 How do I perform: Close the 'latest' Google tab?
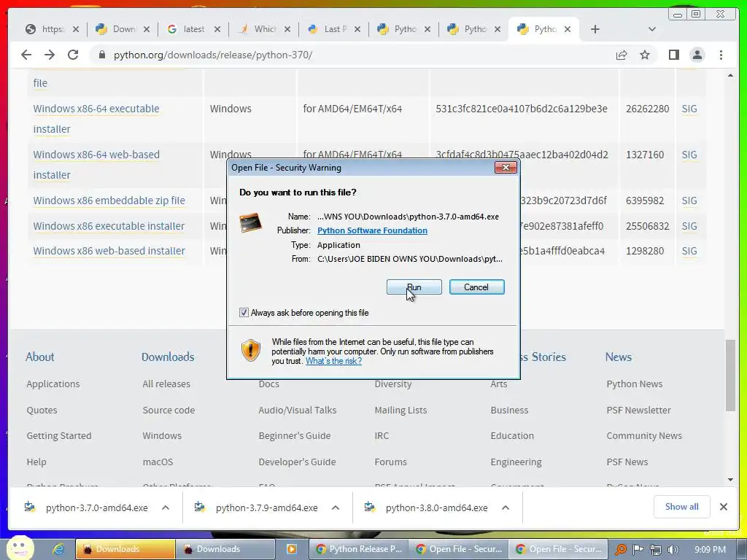click(x=217, y=29)
